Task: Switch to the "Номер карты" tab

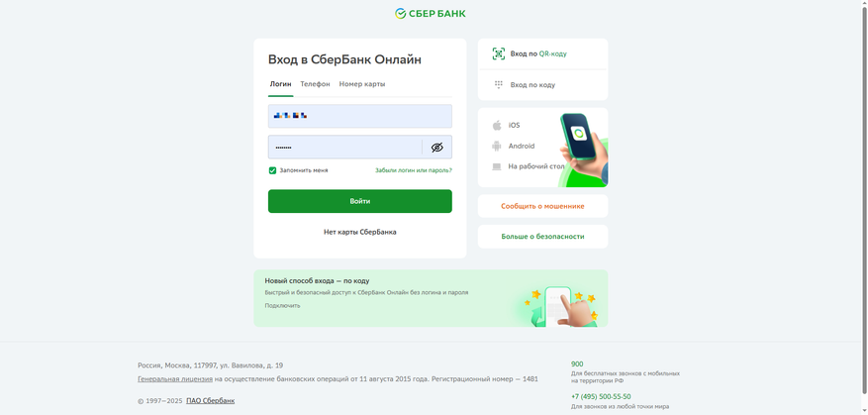Action: (x=362, y=84)
